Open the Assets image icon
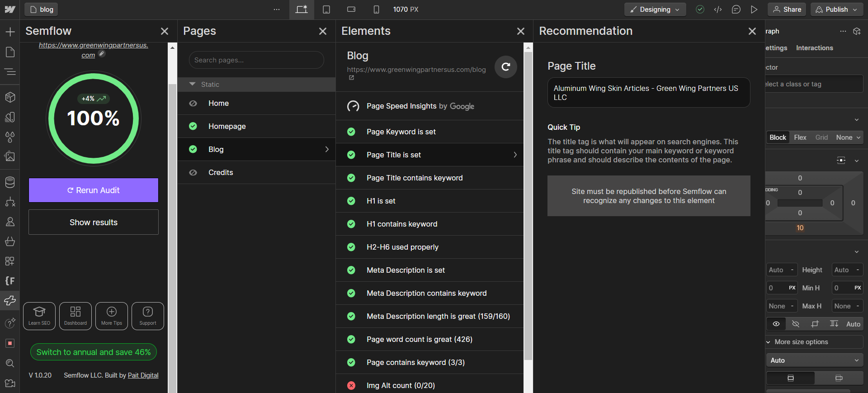The height and width of the screenshot is (393, 868). coord(10,156)
